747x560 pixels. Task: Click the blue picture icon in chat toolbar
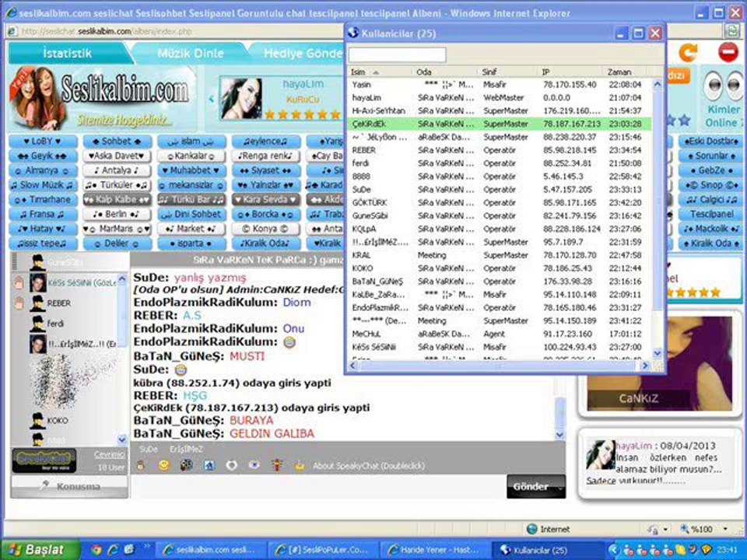click(x=209, y=465)
